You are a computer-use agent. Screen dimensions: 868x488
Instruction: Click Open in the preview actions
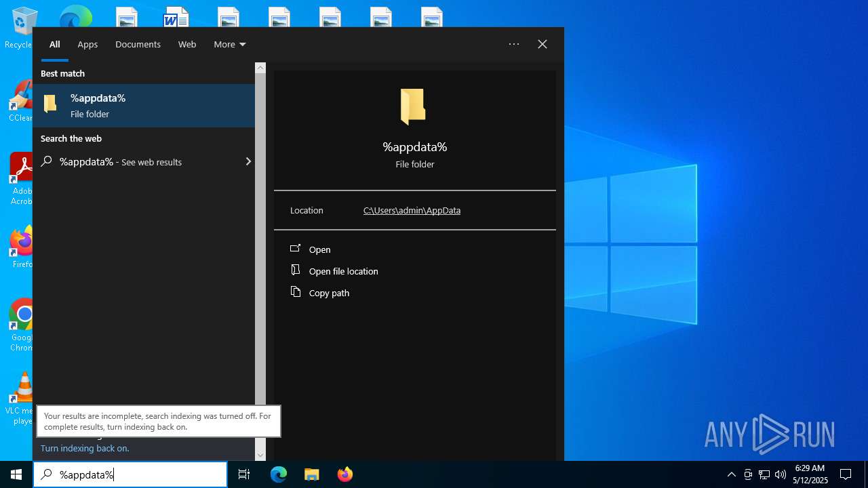click(319, 249)
